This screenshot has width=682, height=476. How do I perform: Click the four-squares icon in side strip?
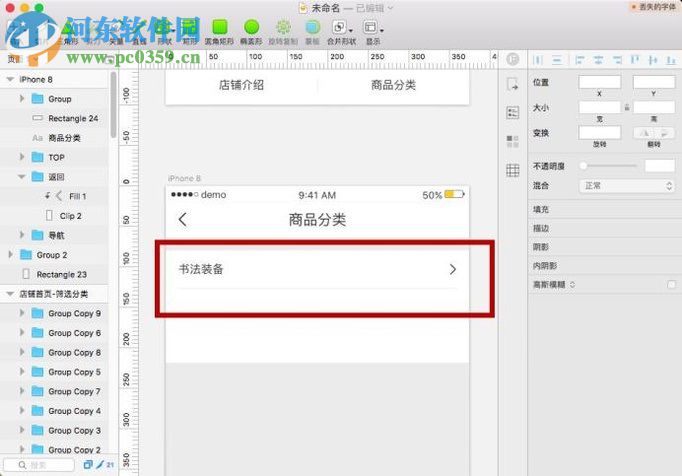point(513,141)
